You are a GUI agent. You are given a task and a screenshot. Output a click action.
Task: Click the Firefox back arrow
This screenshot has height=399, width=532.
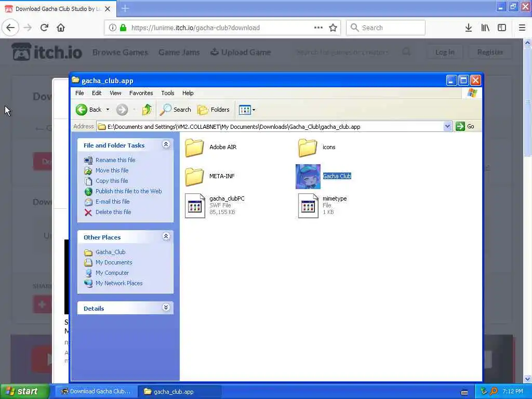tap(10, 28)
